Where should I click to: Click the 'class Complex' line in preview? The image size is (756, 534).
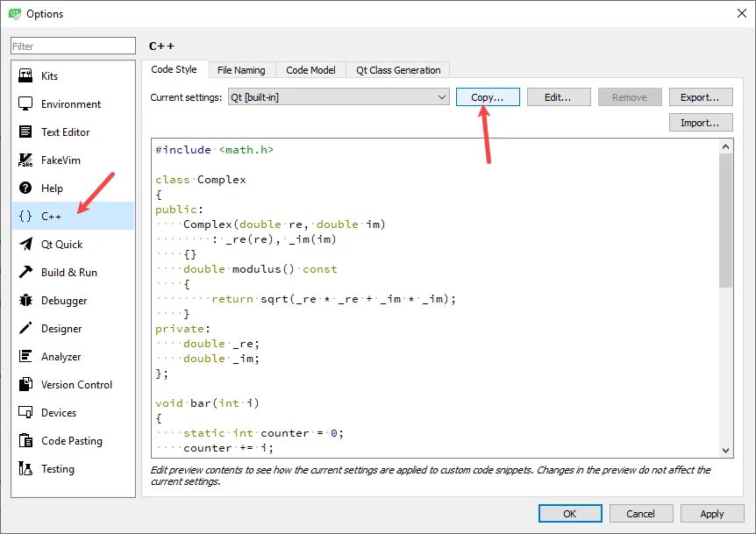coord(201,180)
